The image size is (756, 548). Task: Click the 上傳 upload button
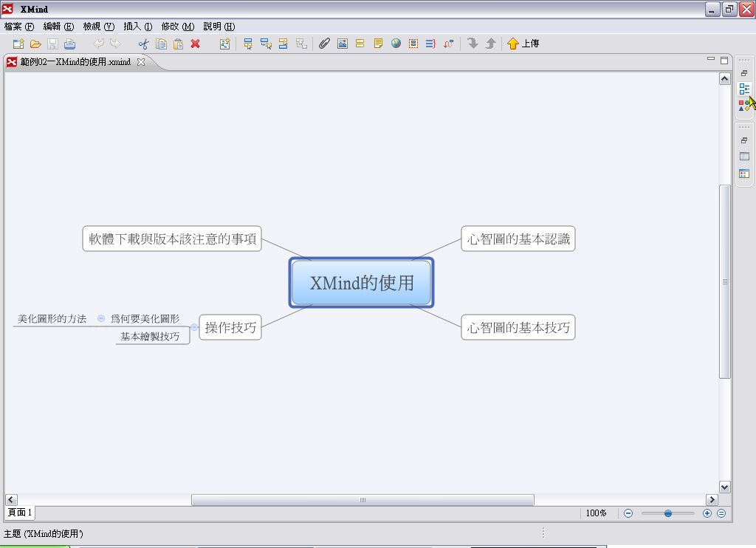tap(523, 44)
